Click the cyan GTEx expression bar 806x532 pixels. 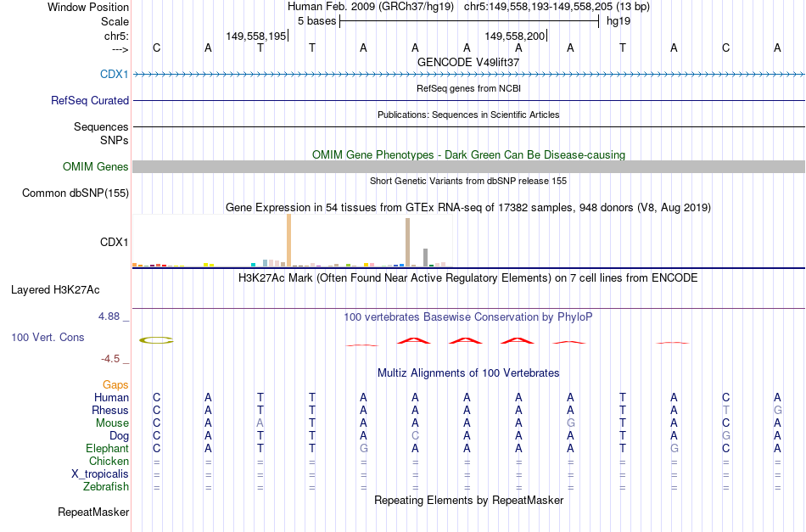(254, 264)
